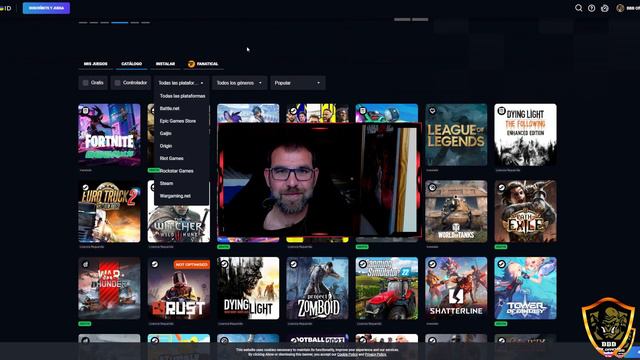Click the NOT OPTIMISED label on Rust

click(x=192, y=264)
